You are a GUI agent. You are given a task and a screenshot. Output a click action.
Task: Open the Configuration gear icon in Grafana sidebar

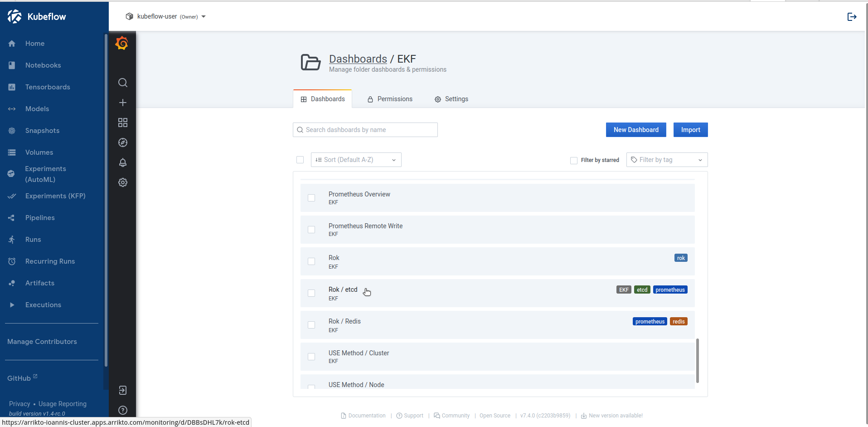pos(123,182)
